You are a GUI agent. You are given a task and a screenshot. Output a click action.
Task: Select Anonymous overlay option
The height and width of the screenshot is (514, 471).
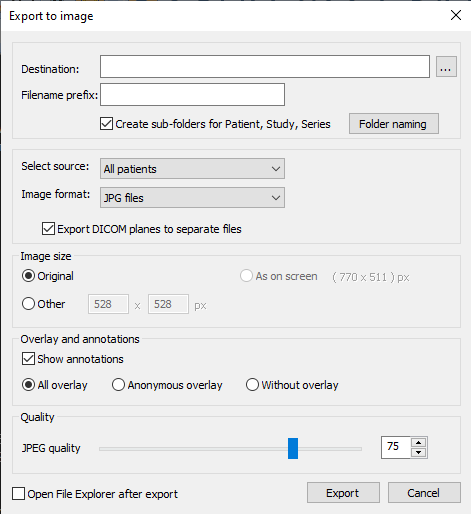click(x=118, y=385)
